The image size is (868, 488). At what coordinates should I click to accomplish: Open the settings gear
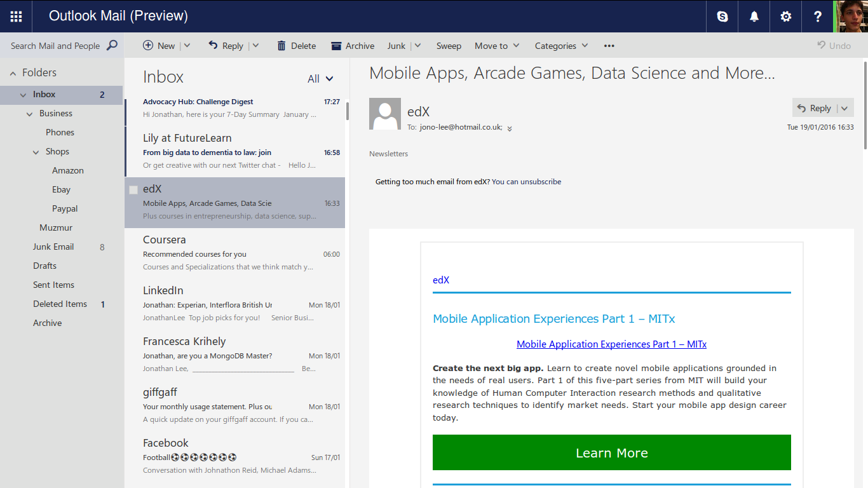[x=786, y=17]
